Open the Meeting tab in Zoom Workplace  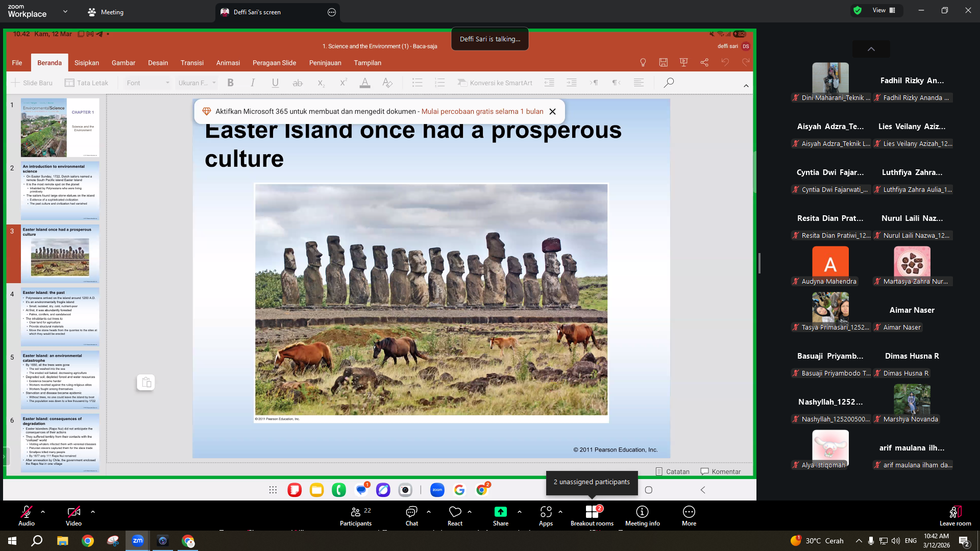click(106, 12)
